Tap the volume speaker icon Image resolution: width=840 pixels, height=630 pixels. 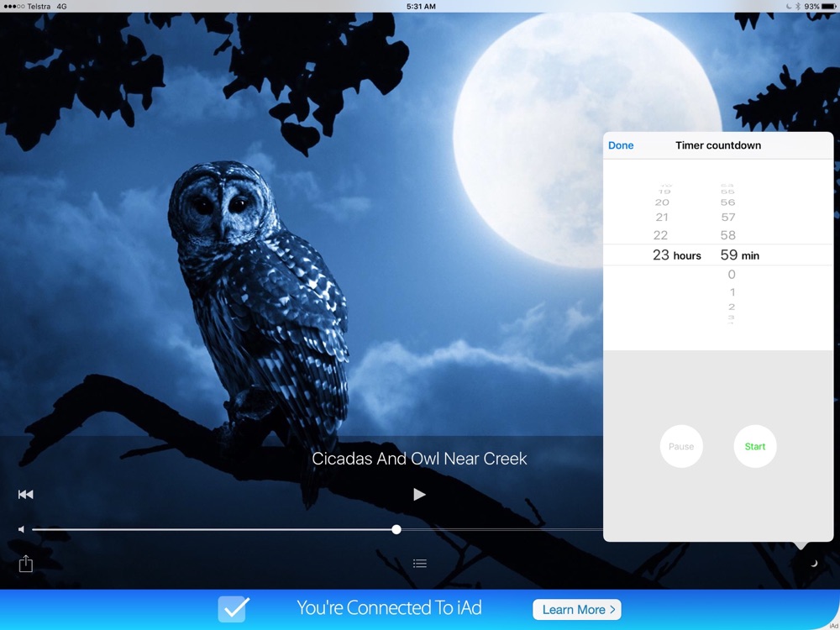(22, 530)
